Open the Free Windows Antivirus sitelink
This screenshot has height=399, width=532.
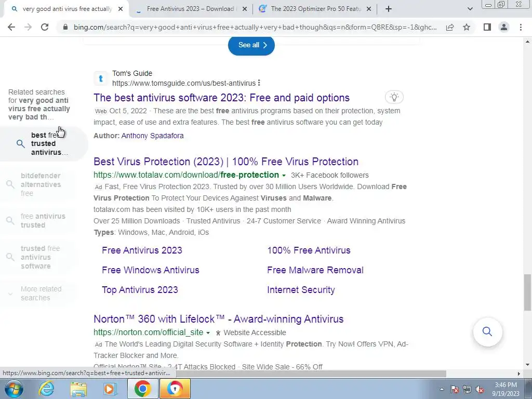point(151,270)
